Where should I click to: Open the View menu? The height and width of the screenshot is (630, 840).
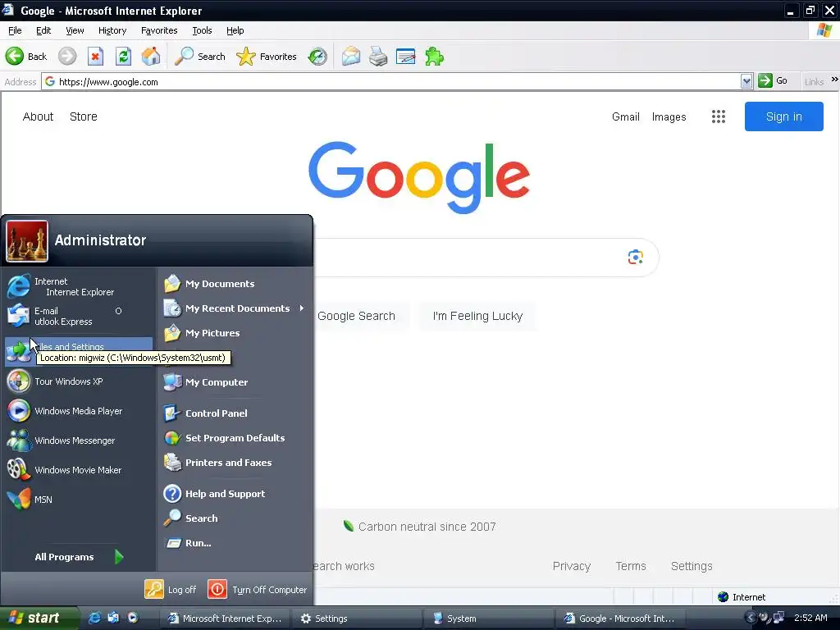tap(75, 30)
